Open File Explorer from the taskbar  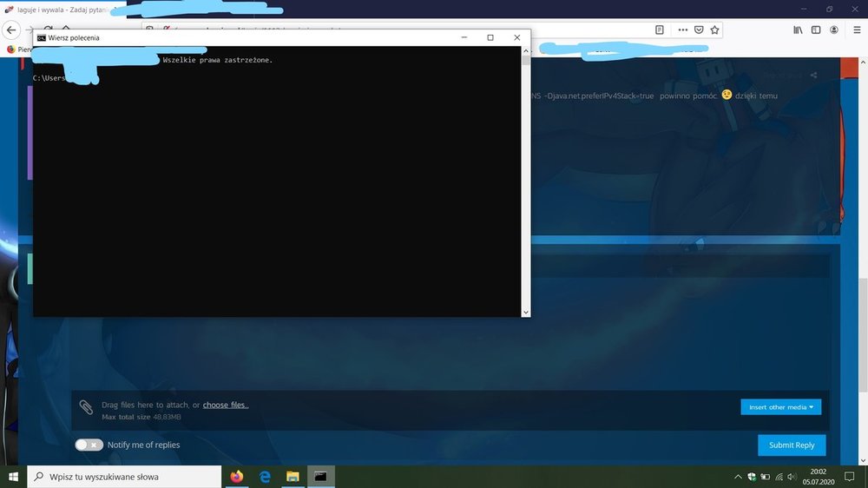coord(293,477)
